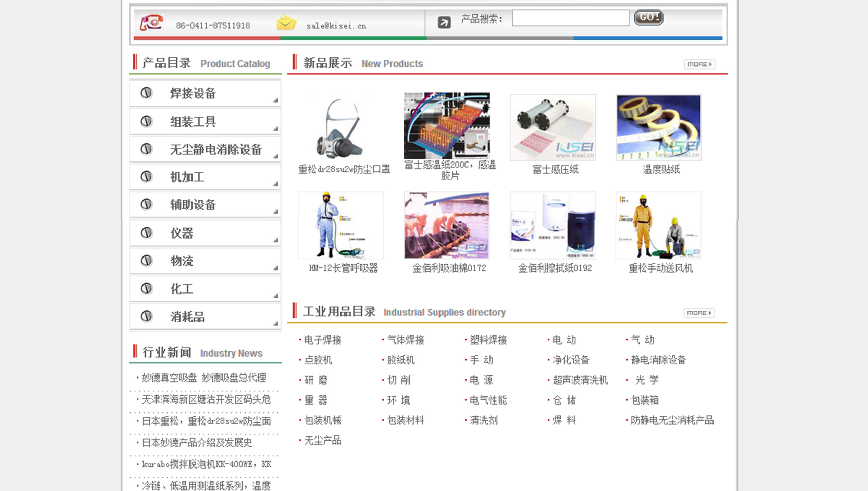
Task: Open the 温度贴纸 product thumbnail
Action: [658, 128]
